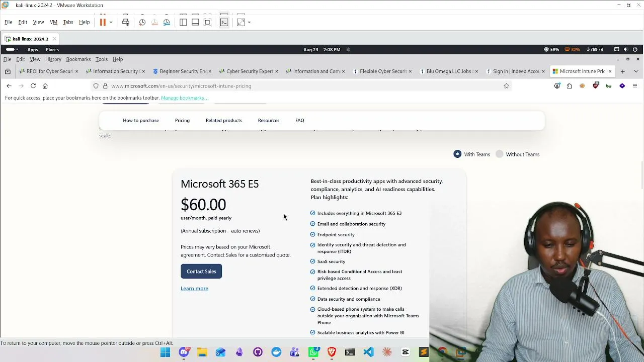Open the Kali Apps menu
The height and width of the screenshot is (362, 644).
pyautogui.click(x=33, y=49)
